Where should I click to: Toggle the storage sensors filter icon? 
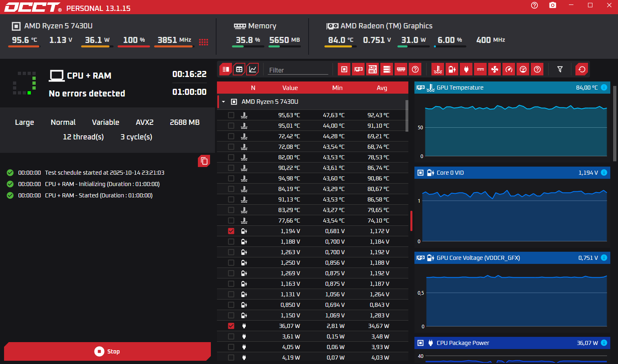point(387,69)
